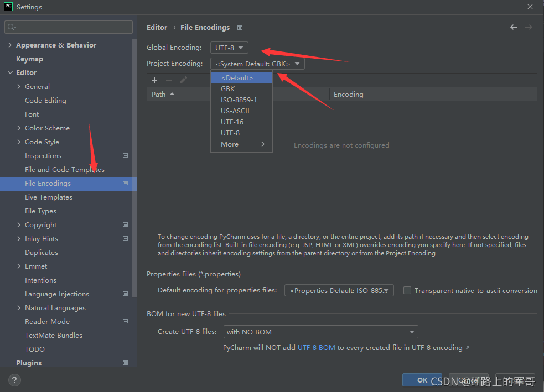Viewport: 544px width, 392px height.
Task: Open TODO settings
Action: [35, 349]
